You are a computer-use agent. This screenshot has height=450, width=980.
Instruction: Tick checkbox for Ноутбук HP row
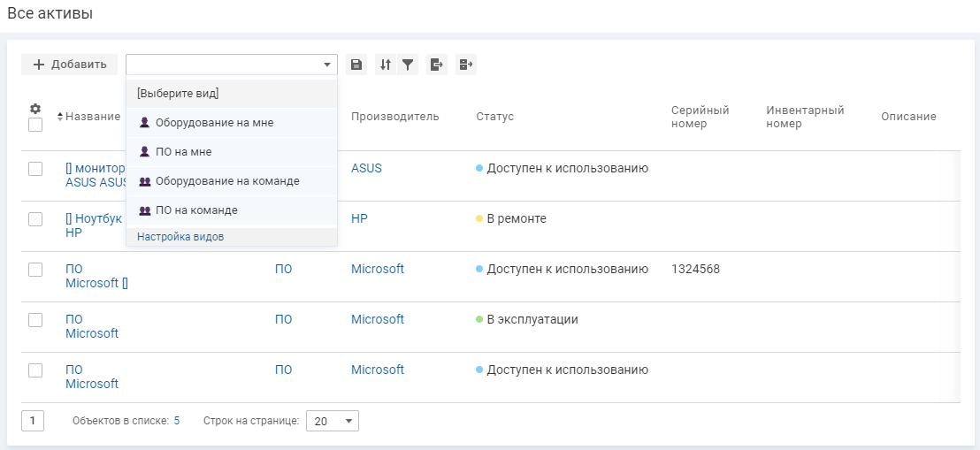pyautogui.click(x=35, y=219)
